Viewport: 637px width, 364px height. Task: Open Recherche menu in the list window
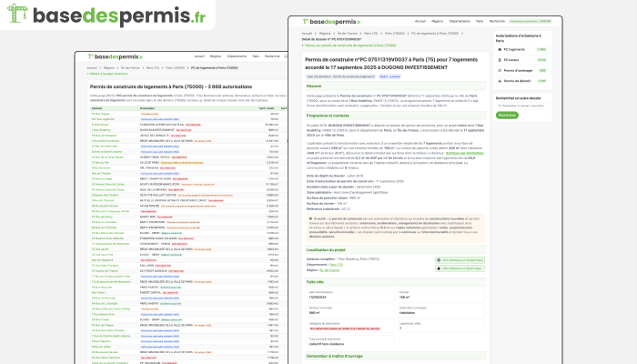(272, 56)
